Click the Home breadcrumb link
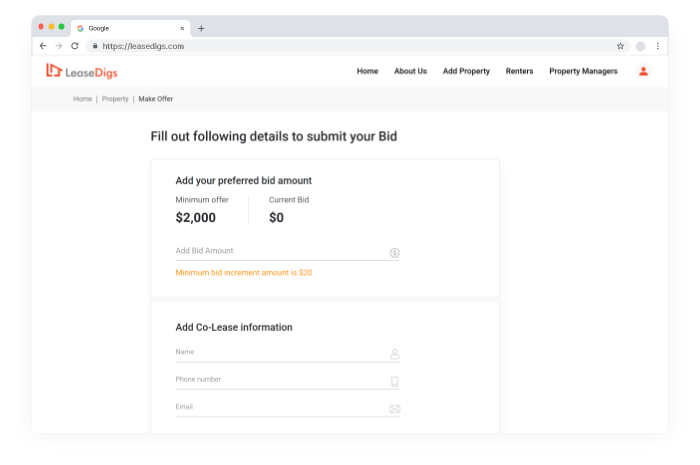This screenshot has width=700, height=465. (82, 99)
